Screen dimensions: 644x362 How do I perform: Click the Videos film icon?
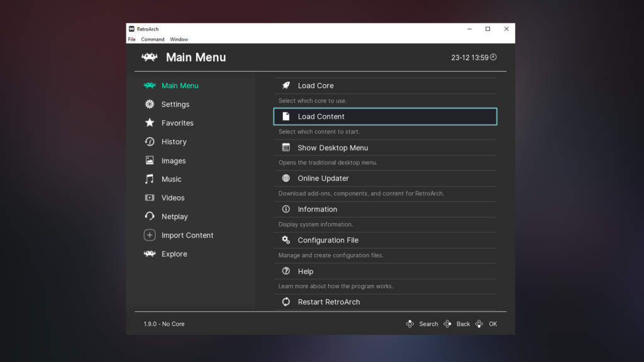150,198
